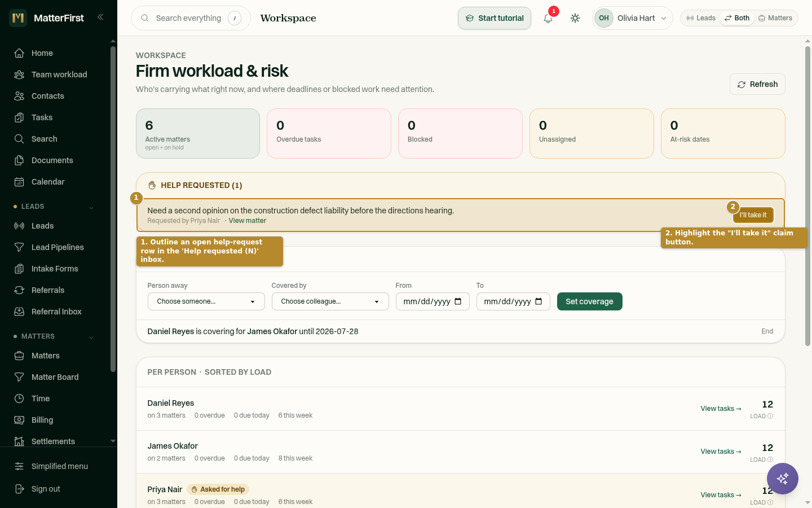Collapse the sidebar with double-chevron icon

click(x=100, y=17)
